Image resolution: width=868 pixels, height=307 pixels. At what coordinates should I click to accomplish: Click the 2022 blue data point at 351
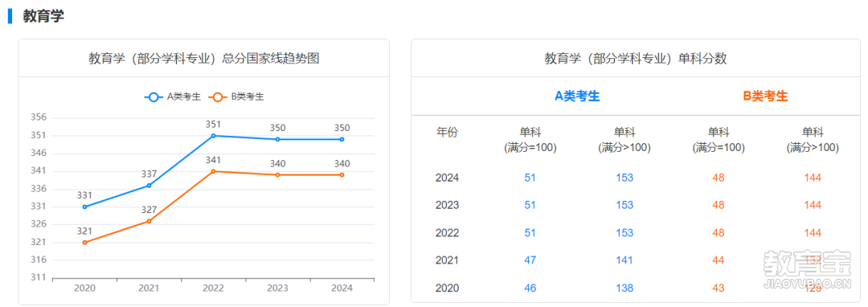(x=213, y=136)
